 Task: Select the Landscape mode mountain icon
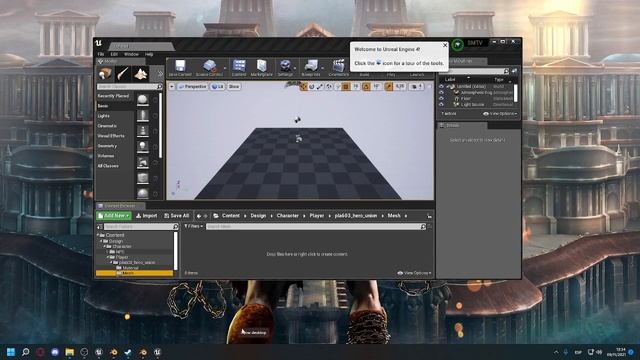click(141, 74)
